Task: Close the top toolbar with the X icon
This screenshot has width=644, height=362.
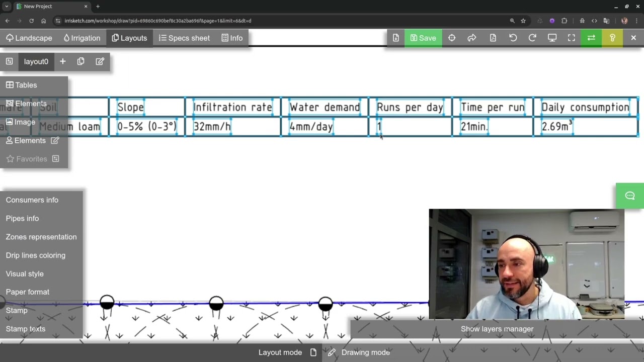Action: click(x=633, y=38)
